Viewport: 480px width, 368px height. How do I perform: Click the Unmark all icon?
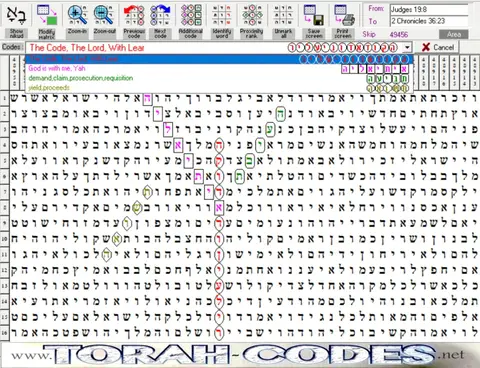pos(283,15)
